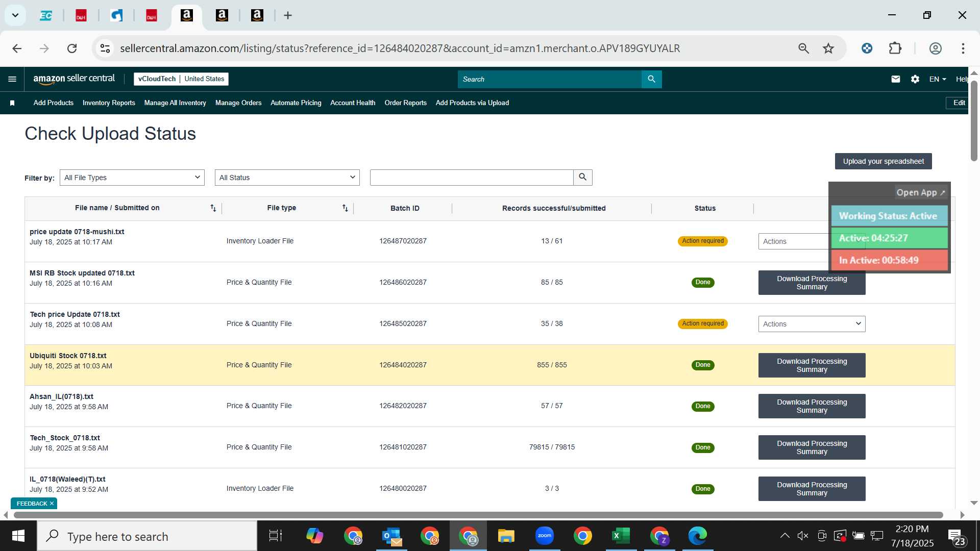Click the Edit button in nav bar
980x551 pixels.
[958, 103]
